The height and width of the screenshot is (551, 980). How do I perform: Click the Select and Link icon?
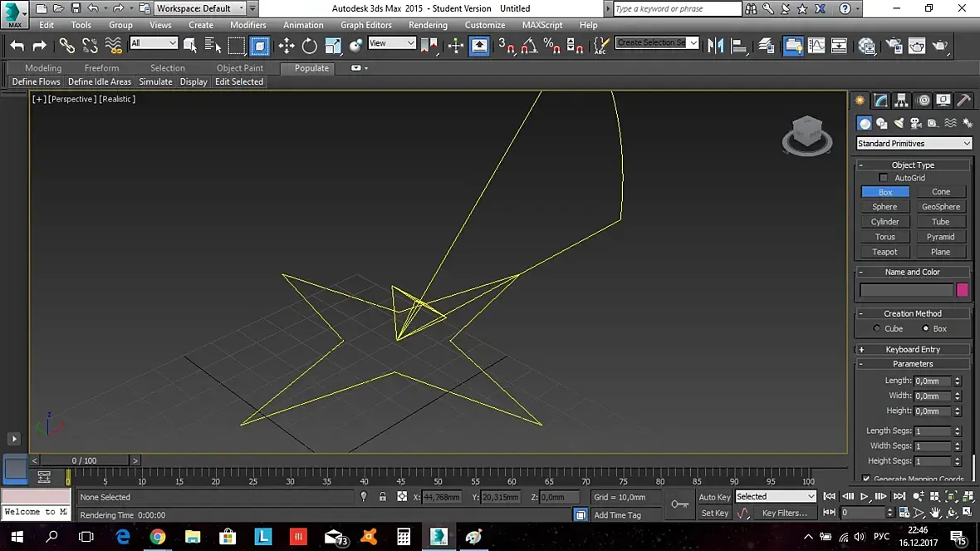pos(66,46)
